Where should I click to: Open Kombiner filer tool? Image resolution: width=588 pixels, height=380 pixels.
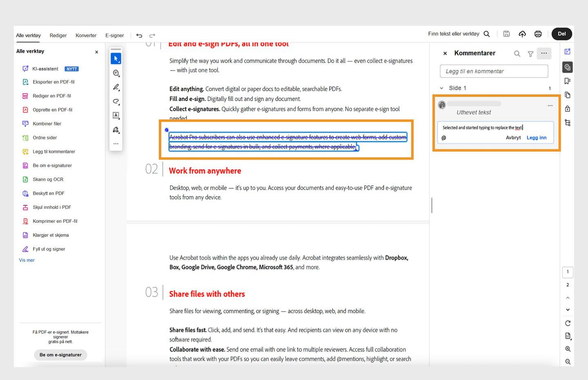(42, 123)
